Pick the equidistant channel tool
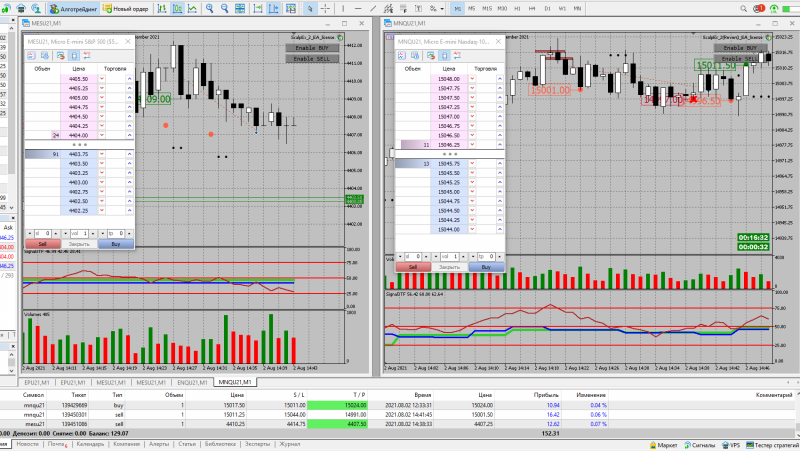Image resolution: width=800 pixels, height=451 pixels. click(388, 9)
